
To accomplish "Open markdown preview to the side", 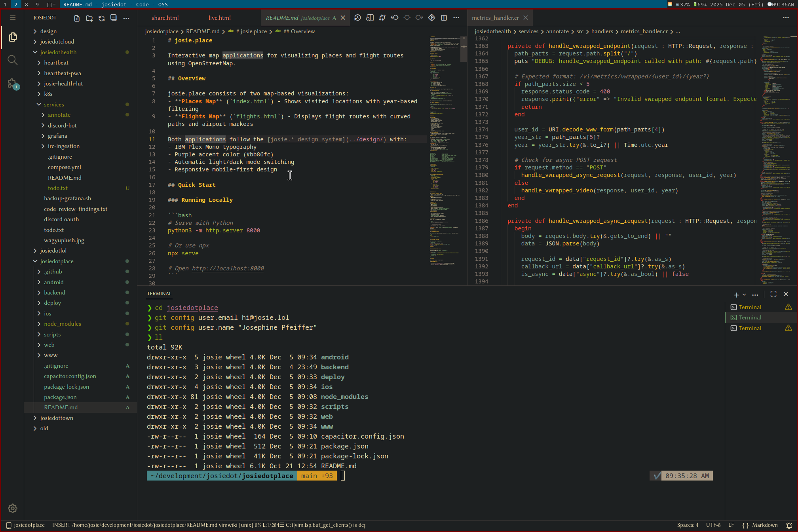I will (x=370, y=18).
